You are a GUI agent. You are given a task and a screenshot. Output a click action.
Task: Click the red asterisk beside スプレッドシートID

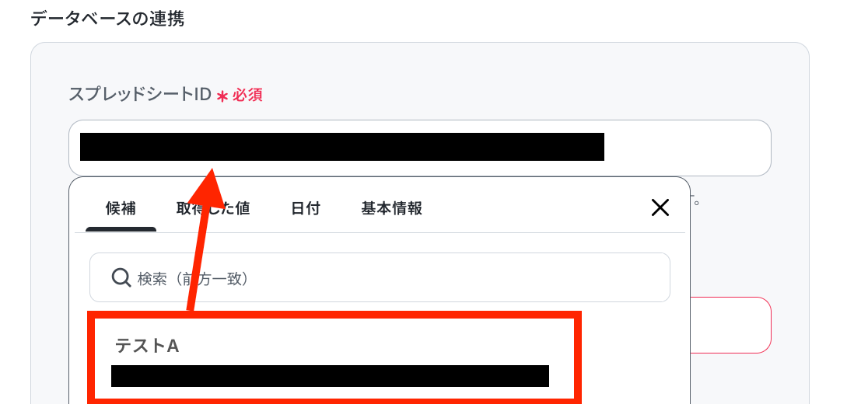pyautogui.click(x=222, y=96)
